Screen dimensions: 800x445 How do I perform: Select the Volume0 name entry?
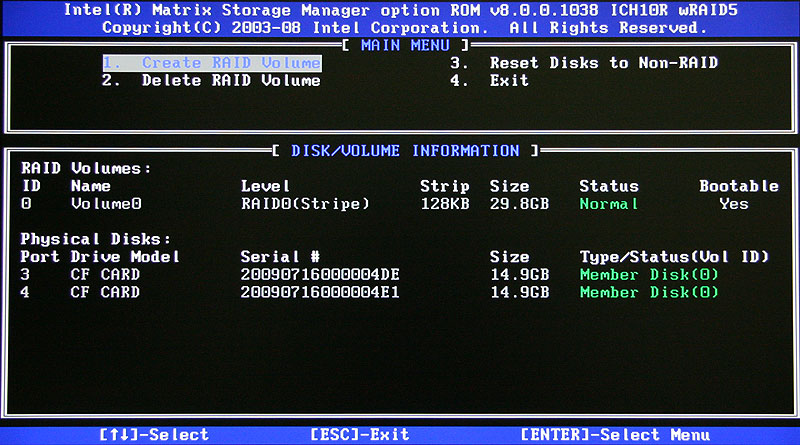pos(106,204)
